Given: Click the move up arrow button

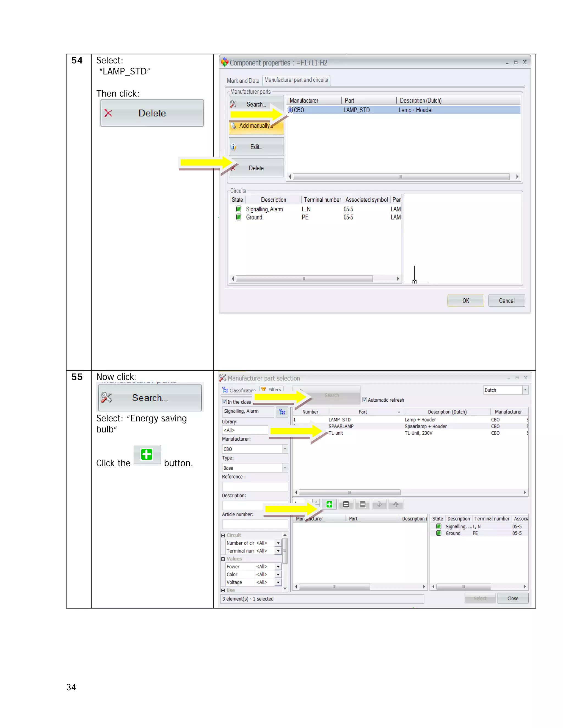Looking at the screenshot, I should click(x=396, y=504).
